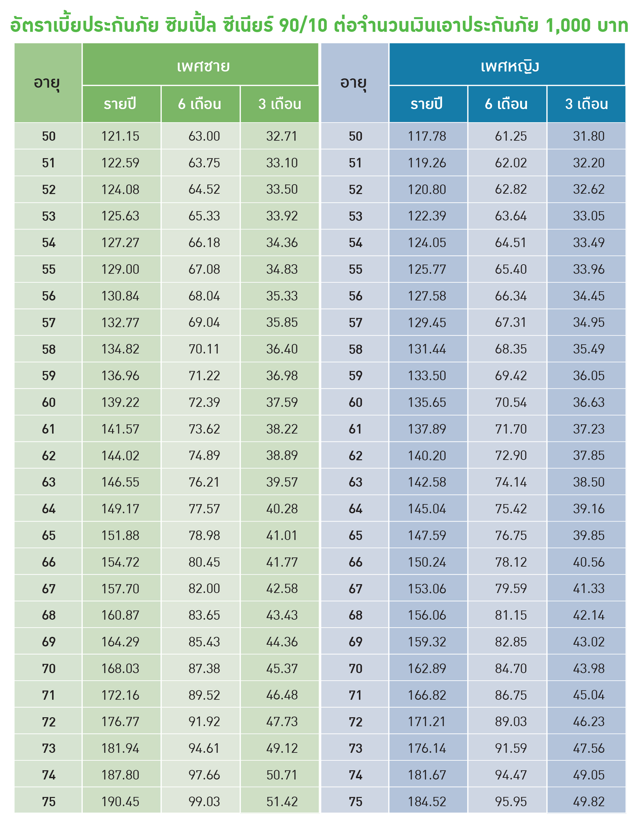Click the title text at the top

319,25
